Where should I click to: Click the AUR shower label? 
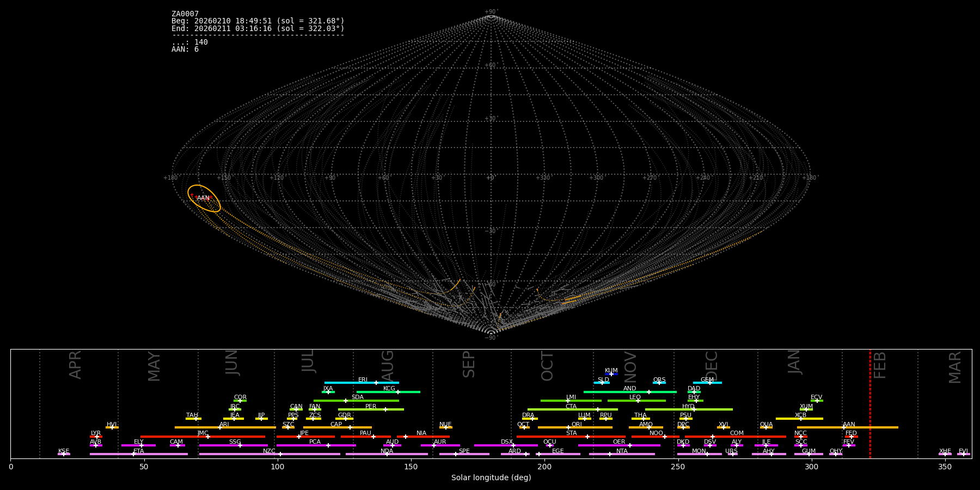(440, 442)
